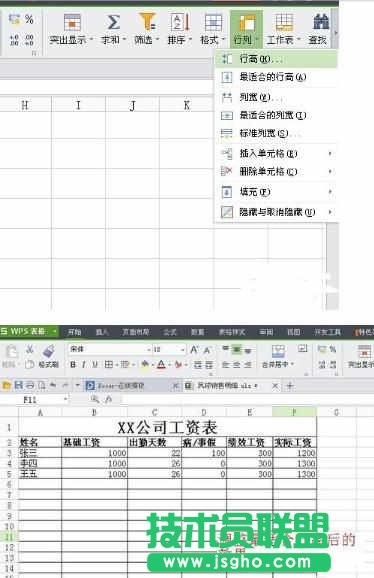The image size is (374, 578).
Task: Open the 隐藏与取消隐藏 submenu entry
Action: tap(276, 212)
